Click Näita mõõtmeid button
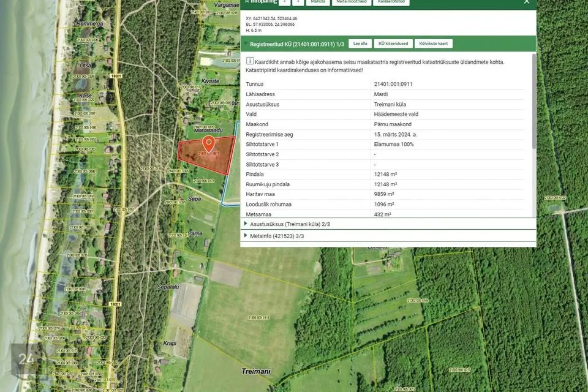588x392 pixels. pos(351,2)
